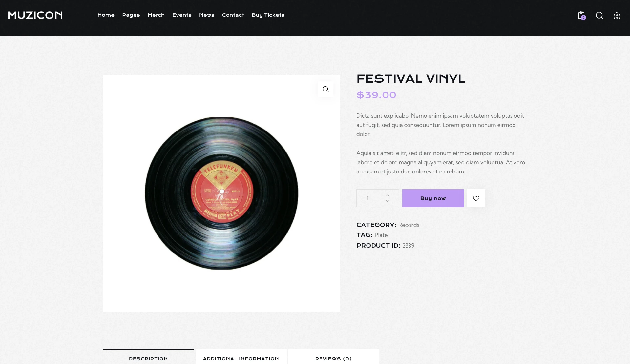The width and height of the screenshot is (630, 364).
Task: Go to the Events menu item
Action: pos(182,15)
